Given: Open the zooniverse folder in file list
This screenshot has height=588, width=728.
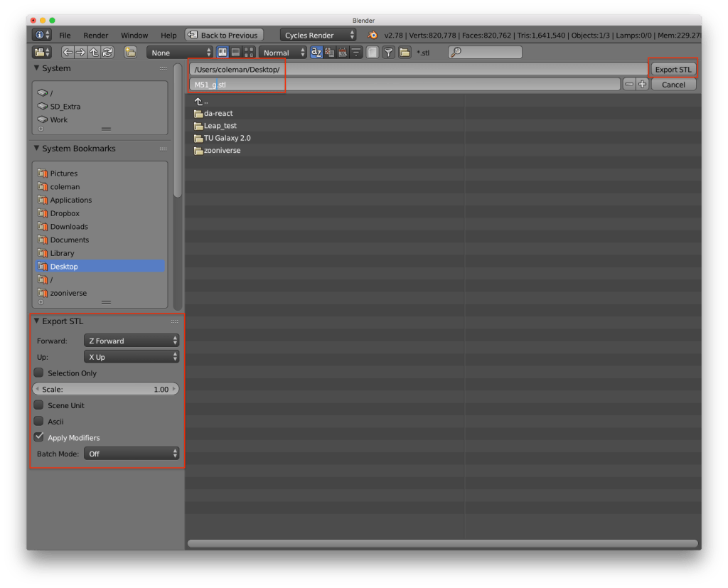Looking at the screenshot, I should tap(222, 150).
